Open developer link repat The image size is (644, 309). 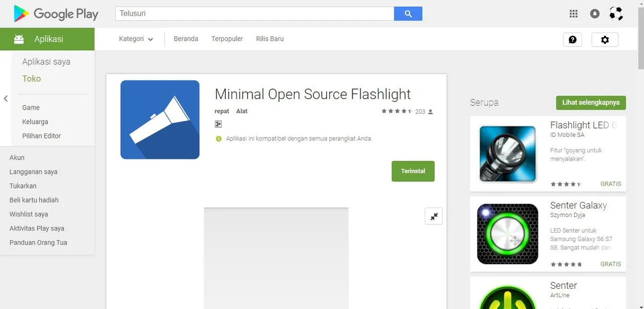click(x=222, y=111)
